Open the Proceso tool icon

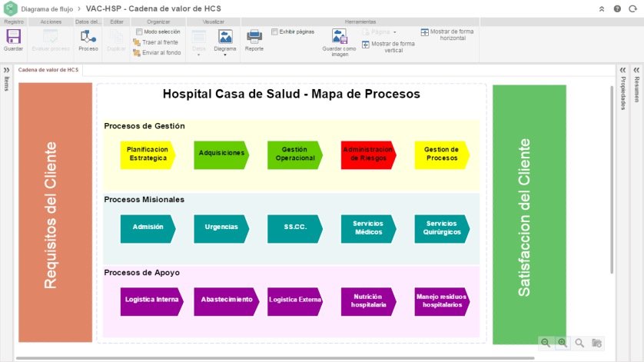[88, 37]
